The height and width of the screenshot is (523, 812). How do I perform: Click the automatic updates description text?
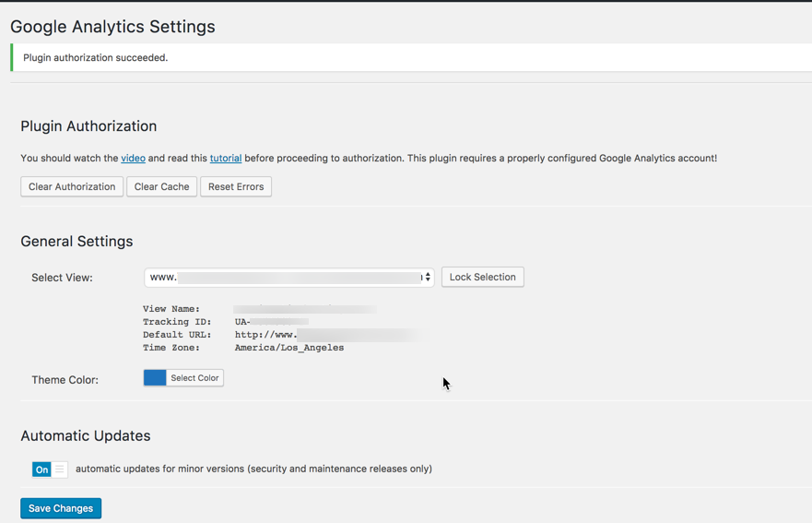[253, 469]
